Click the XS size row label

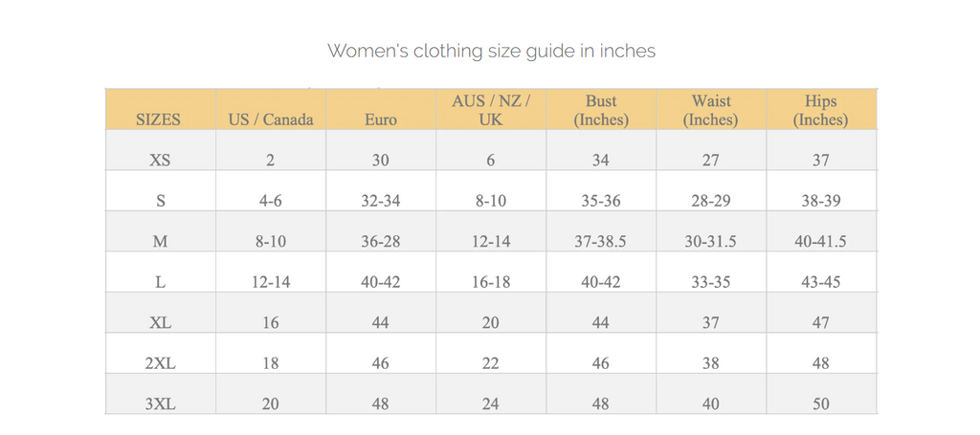click(x=160, y=161)
